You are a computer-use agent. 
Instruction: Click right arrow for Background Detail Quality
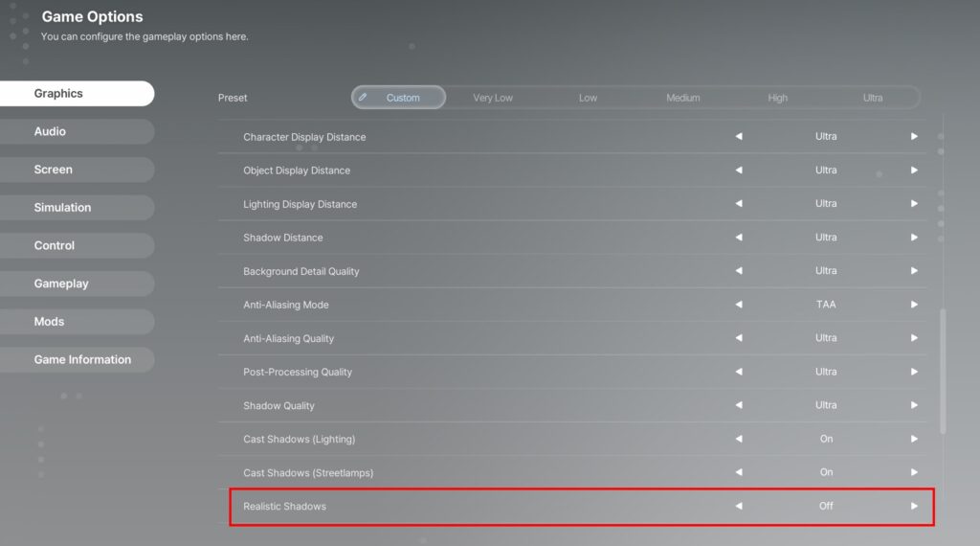point(914,271)
